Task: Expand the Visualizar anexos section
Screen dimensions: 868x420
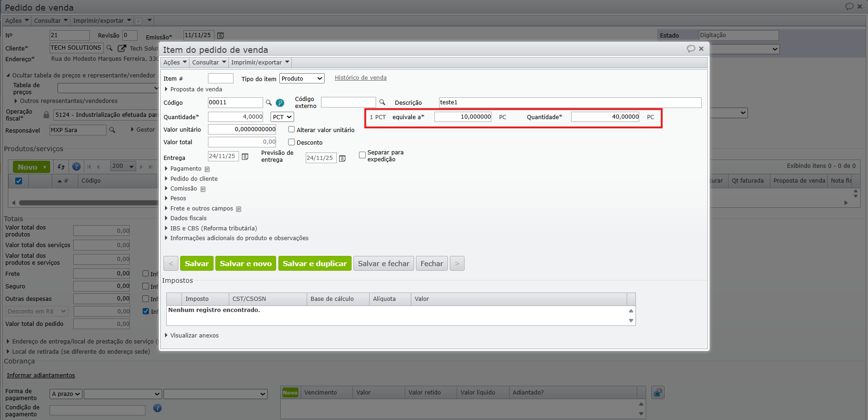Action: click(x=192, y=336)
